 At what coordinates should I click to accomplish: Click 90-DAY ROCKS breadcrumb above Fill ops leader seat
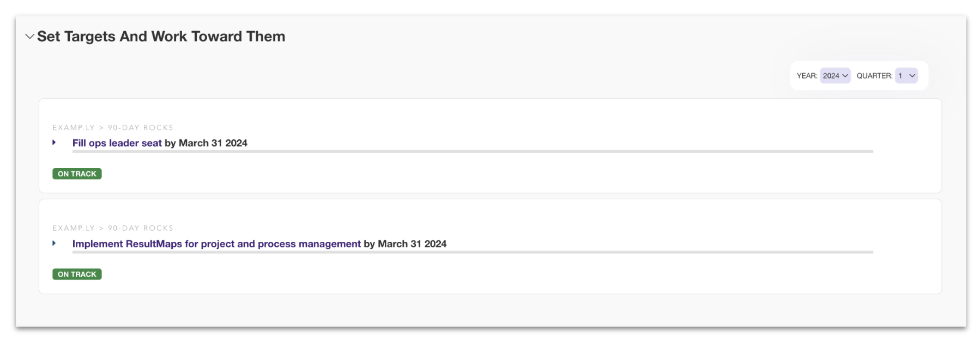[x=140, y=128]
